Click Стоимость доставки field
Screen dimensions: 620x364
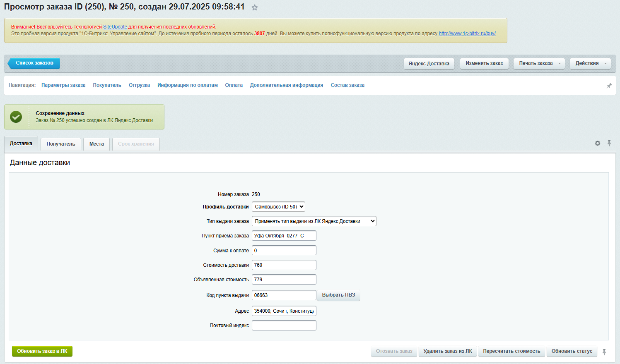click(x=284, y=265)
